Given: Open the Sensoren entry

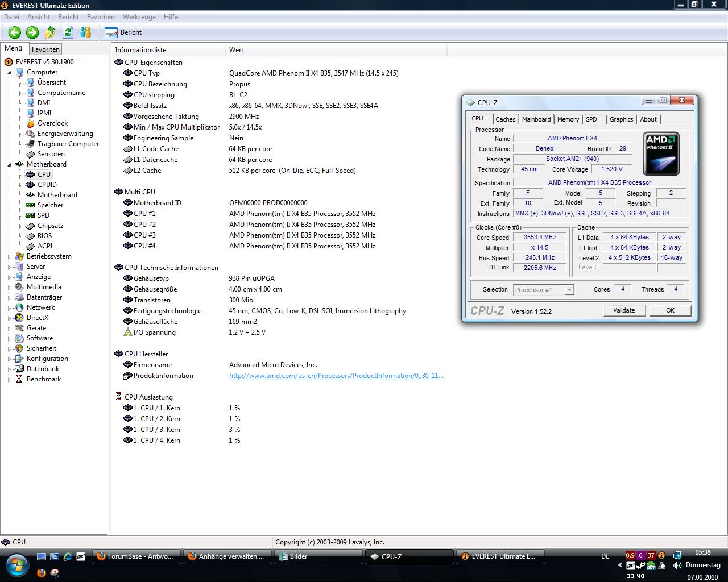Looking at the screenshot, I should pos(51,154).
